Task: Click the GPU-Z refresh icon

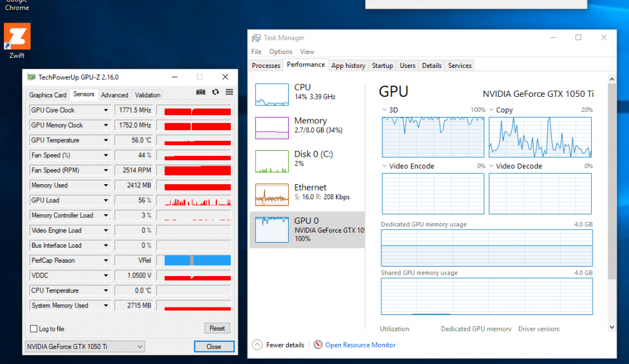Action: [215, 92]
